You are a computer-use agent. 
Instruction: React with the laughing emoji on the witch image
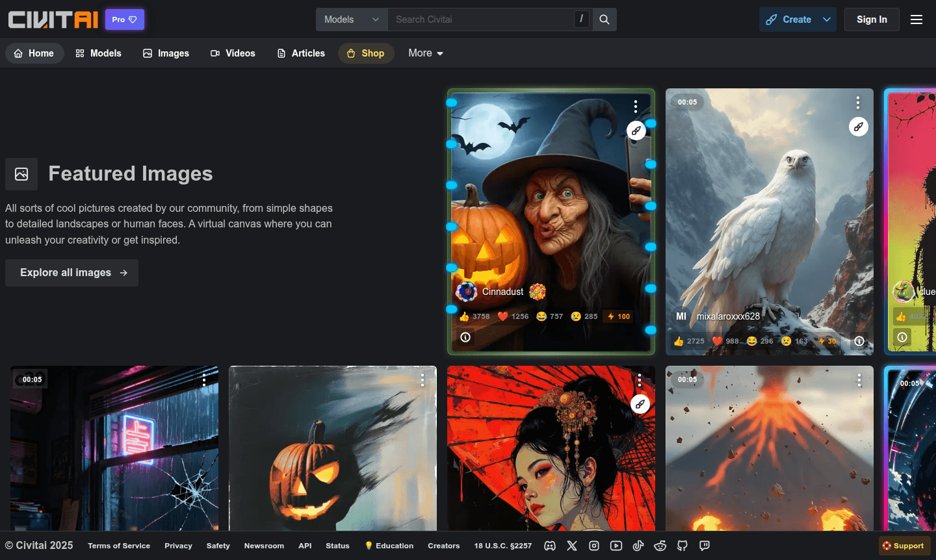tap(541, 316)
